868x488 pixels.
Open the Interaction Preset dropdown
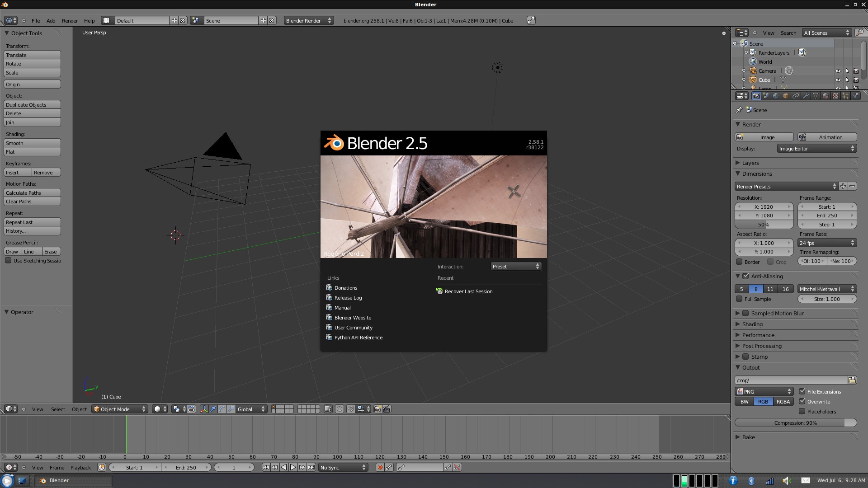click(x=516, y=267)
